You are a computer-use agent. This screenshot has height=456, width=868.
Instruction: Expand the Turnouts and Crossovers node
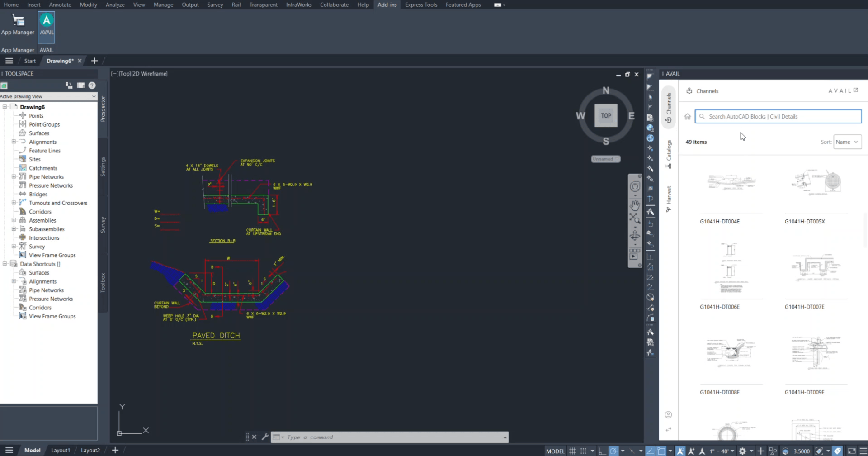pos(14,203)
